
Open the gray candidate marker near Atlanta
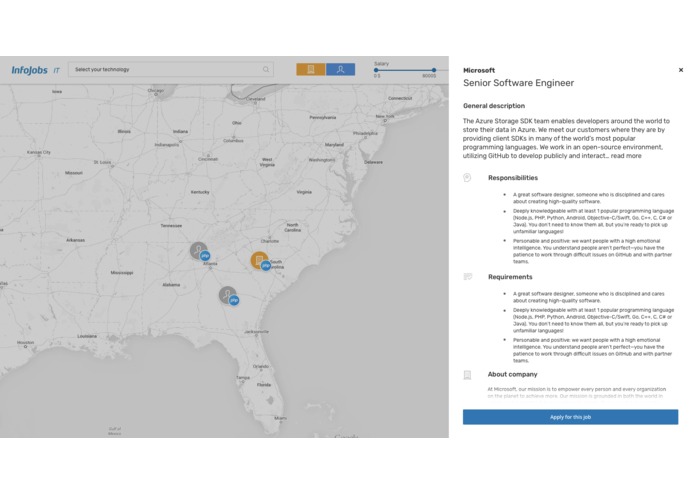[198, 250]
